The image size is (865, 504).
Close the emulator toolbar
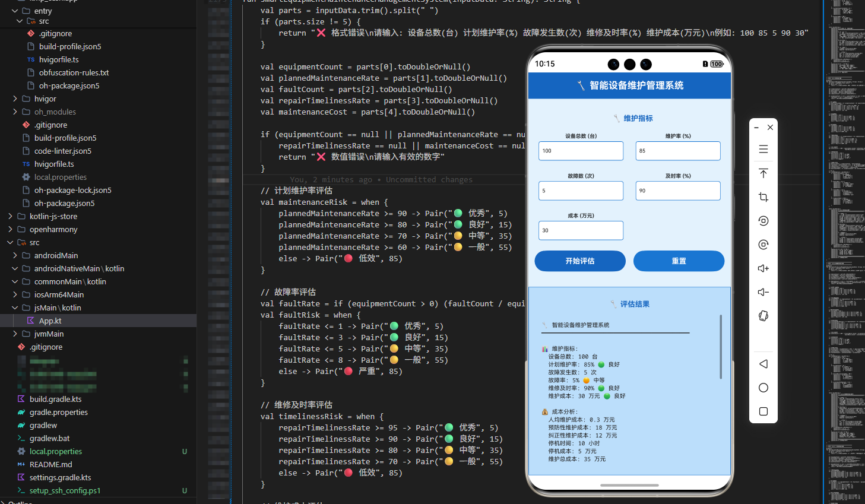click(770, 128)
